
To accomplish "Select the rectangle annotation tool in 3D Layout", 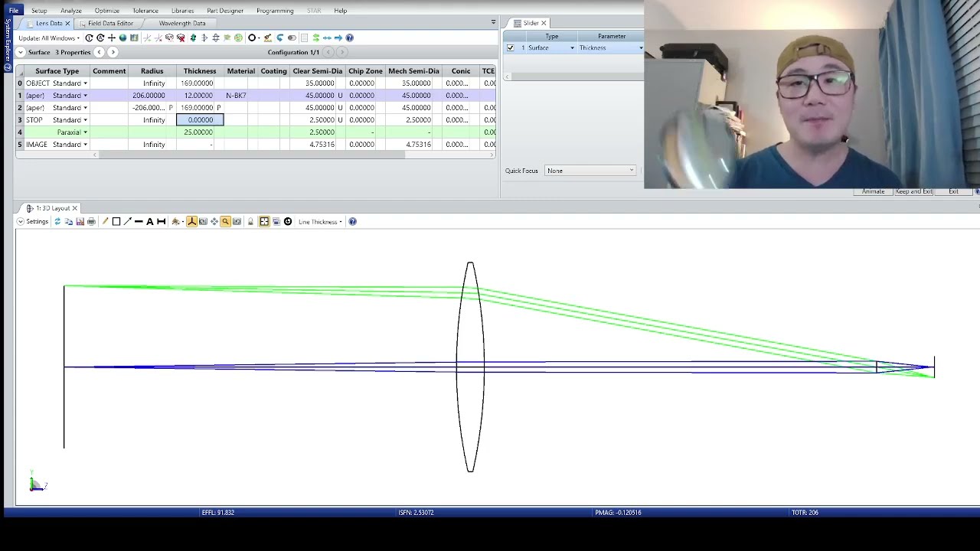I will (116, 221).
